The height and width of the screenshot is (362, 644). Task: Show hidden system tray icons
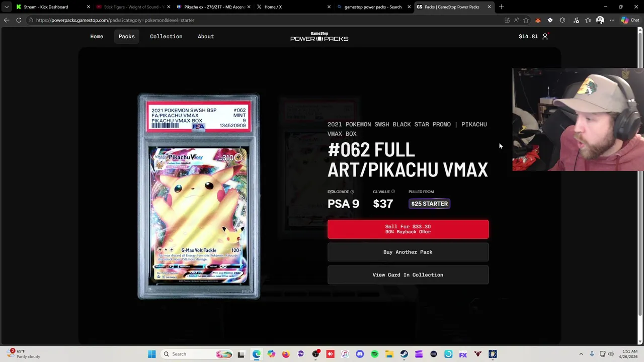[x=581, y=354]
